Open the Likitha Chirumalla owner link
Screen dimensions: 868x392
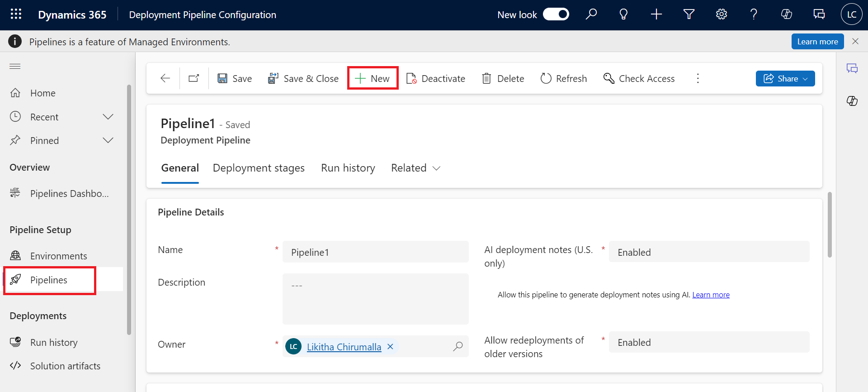click(344, 347)
